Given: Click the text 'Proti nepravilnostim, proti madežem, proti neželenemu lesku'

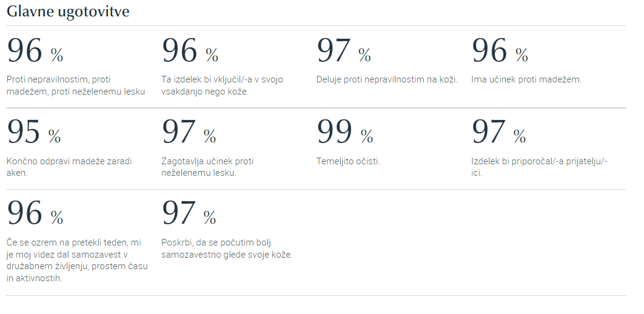Looking at the screenshot, I should click(76, 85).
